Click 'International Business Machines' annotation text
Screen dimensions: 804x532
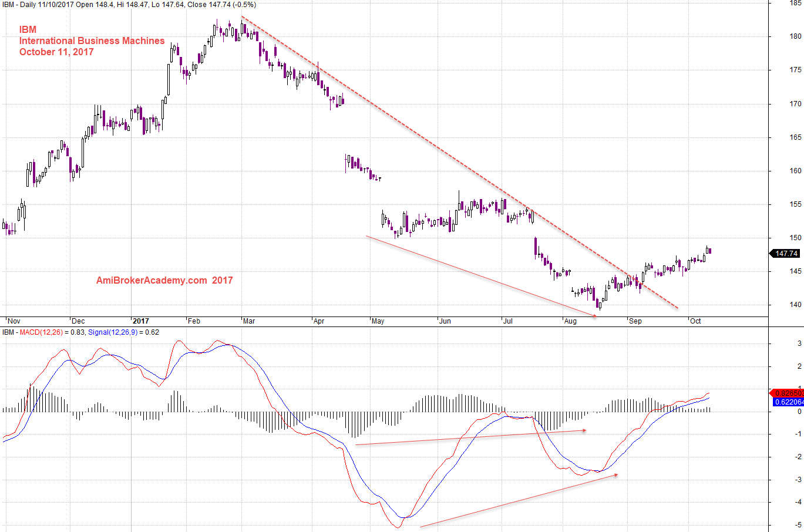92,41
